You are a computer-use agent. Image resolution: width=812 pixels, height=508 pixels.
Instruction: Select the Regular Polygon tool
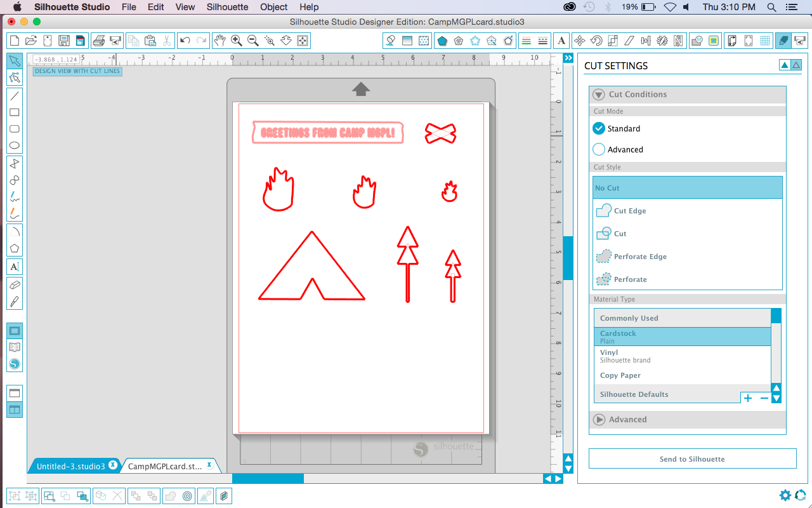15,248
